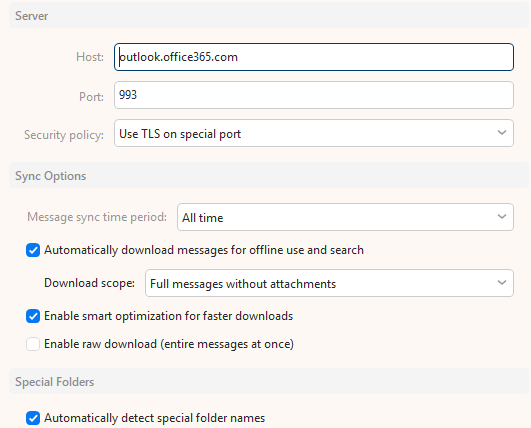Click the Port: label
531x428 pixels.
91,97
